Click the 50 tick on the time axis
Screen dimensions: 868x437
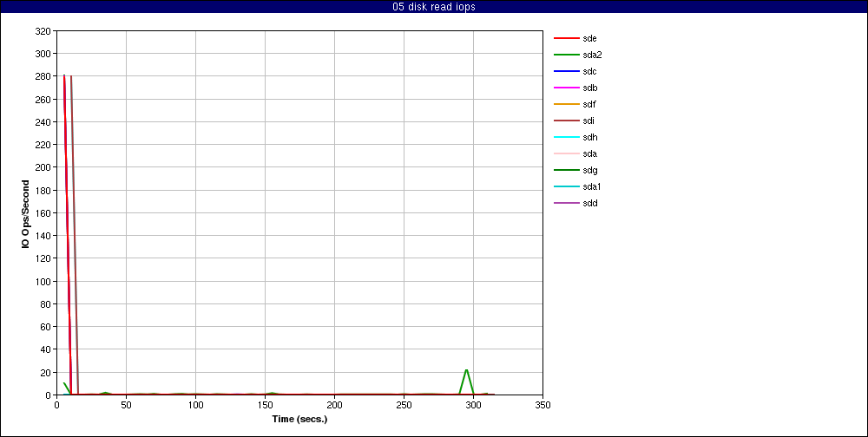click(x=126, y=405)
